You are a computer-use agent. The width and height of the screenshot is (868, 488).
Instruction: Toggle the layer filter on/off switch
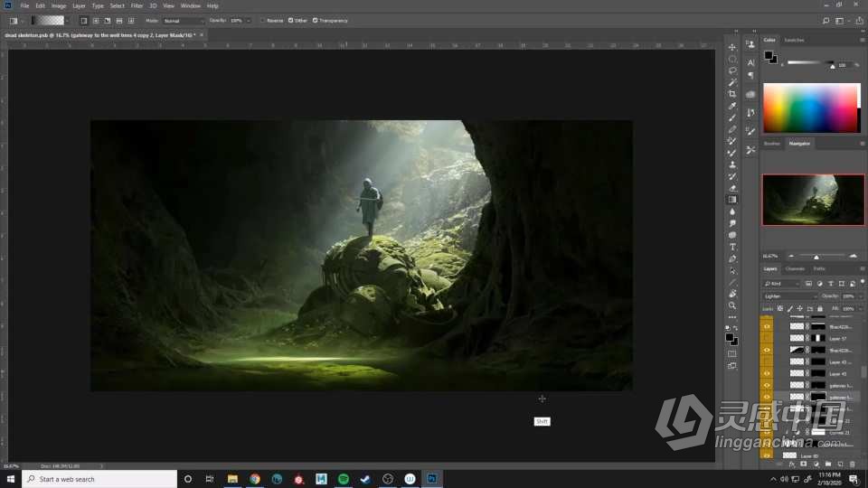coord(863,283)
